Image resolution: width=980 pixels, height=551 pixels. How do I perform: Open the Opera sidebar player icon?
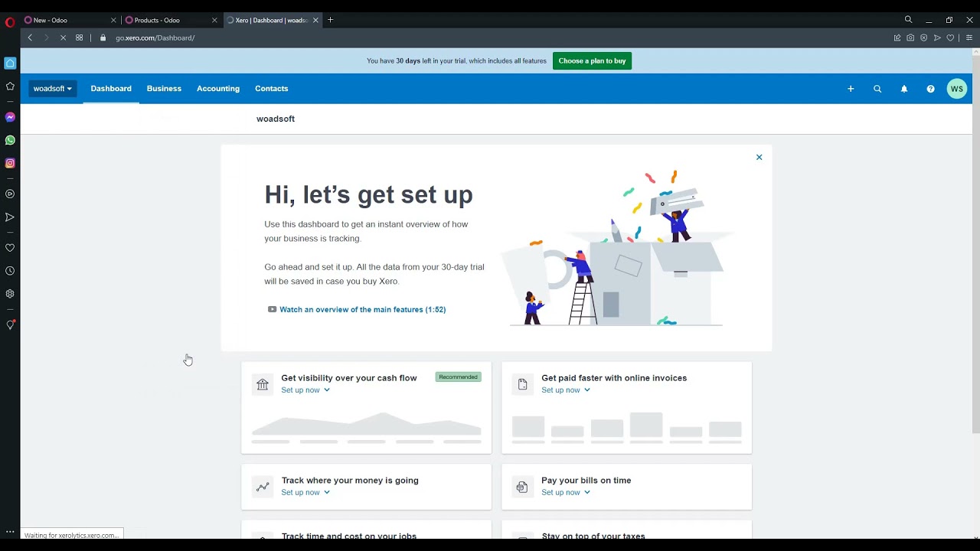coord(10,194)
